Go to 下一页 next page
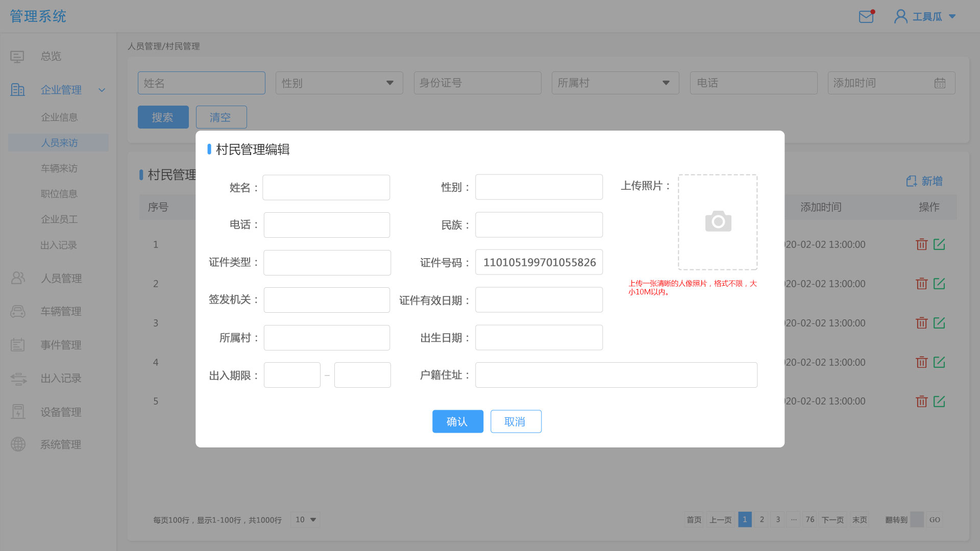This screenshot has height=551, width=980. [833, 519]
